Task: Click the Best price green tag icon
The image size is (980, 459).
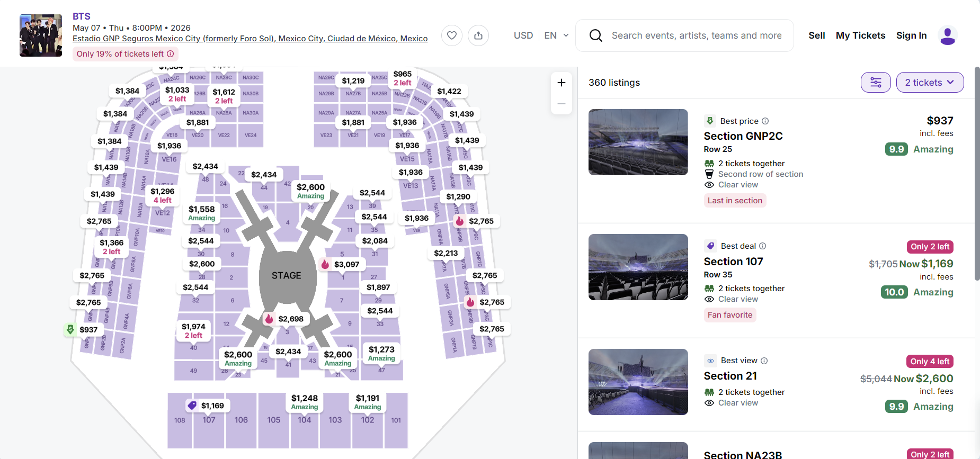Action: (710, 121)
